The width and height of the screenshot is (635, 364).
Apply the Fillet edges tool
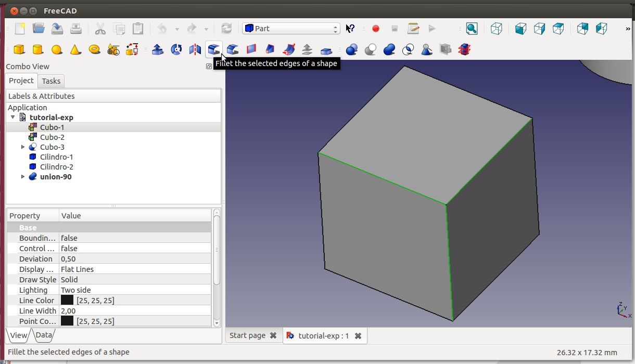[213, 49]
